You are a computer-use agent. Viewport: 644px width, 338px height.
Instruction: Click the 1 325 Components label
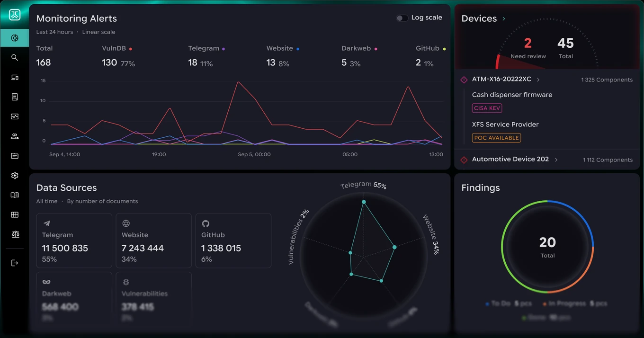coord(607,80)
